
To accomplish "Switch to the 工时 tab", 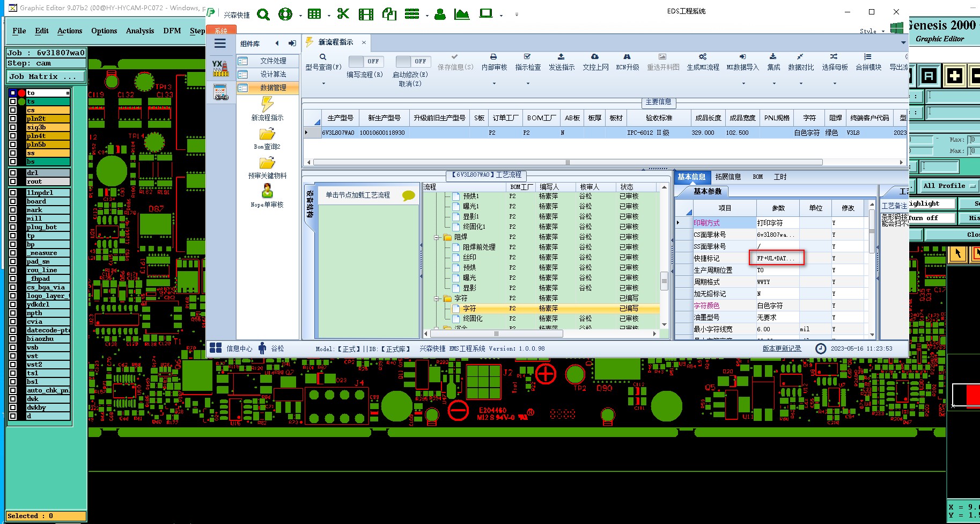I will 780,177.
